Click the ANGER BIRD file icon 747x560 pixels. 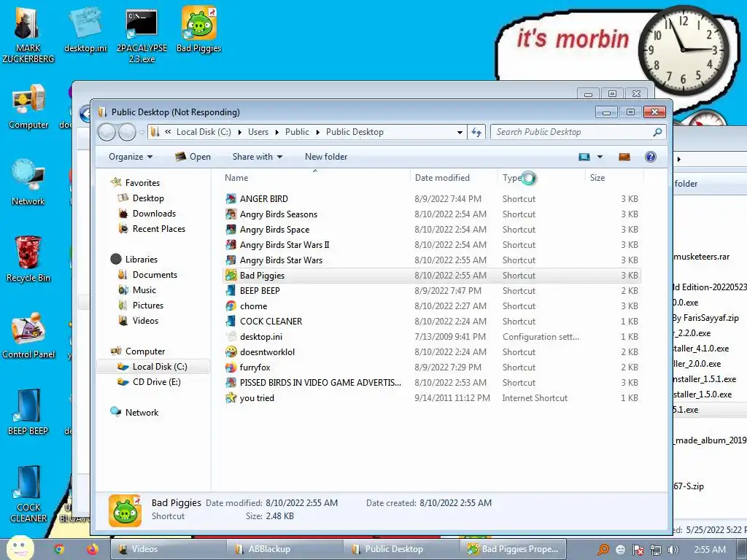[x=231, y=199]
